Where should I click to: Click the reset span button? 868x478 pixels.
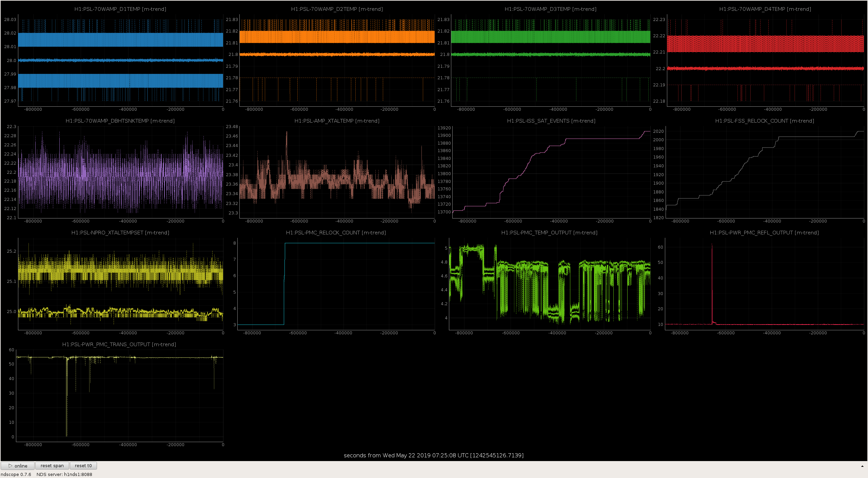point(52,466)
